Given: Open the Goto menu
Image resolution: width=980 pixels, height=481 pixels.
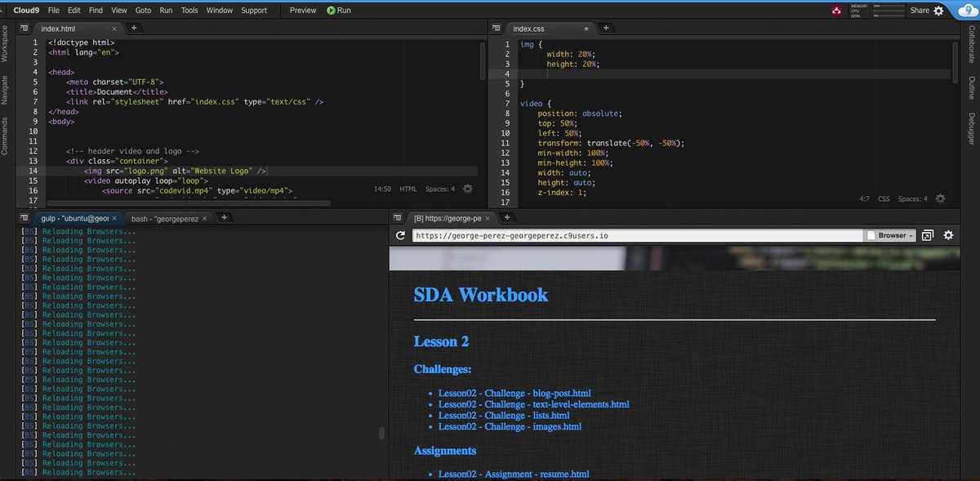Looking at the screenshot, I should point(143,11).
